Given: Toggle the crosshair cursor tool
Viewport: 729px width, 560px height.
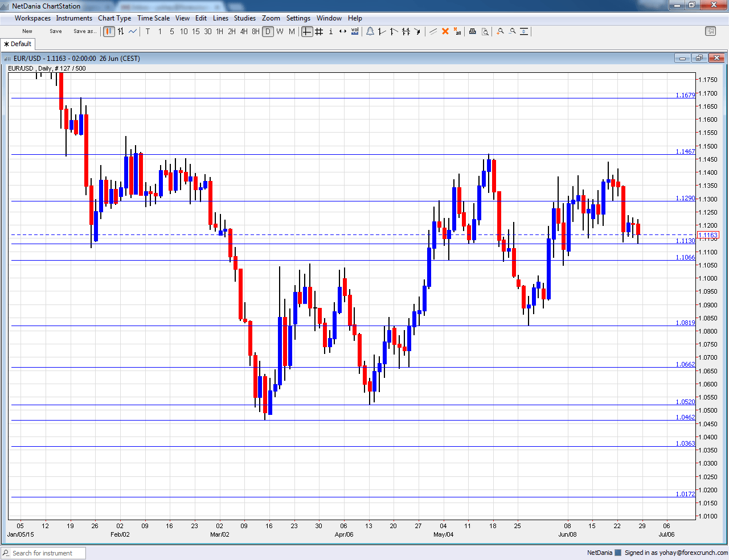Looking at the screenshot, I should pos(307,31).
